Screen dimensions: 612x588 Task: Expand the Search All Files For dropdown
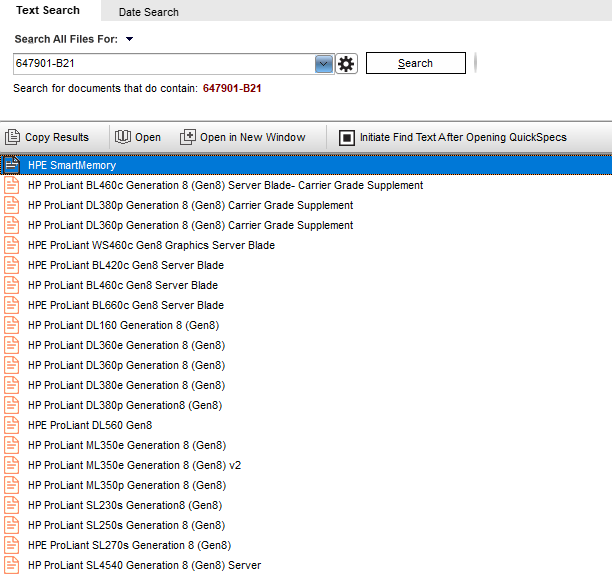(130, 40)
